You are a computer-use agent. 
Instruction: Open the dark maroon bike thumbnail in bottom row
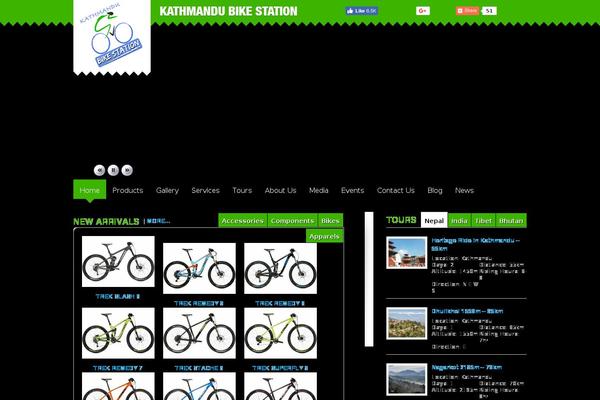tap(280, 387)
